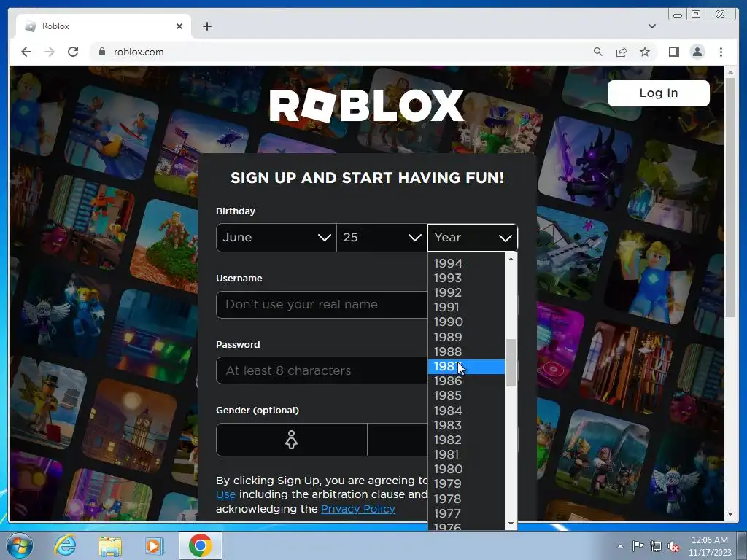Click the Username input field
This screenshot has height=560, width=747.
point(322,305)
